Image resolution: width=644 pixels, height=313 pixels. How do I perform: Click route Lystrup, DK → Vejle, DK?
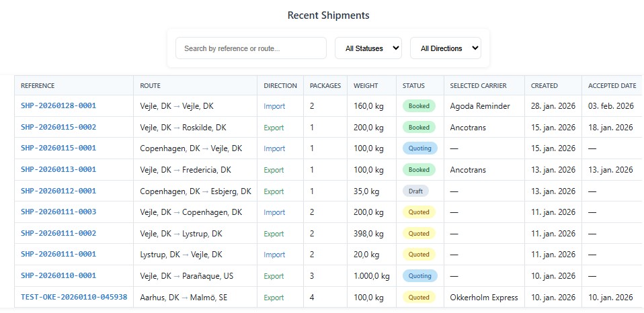[181, 255]
